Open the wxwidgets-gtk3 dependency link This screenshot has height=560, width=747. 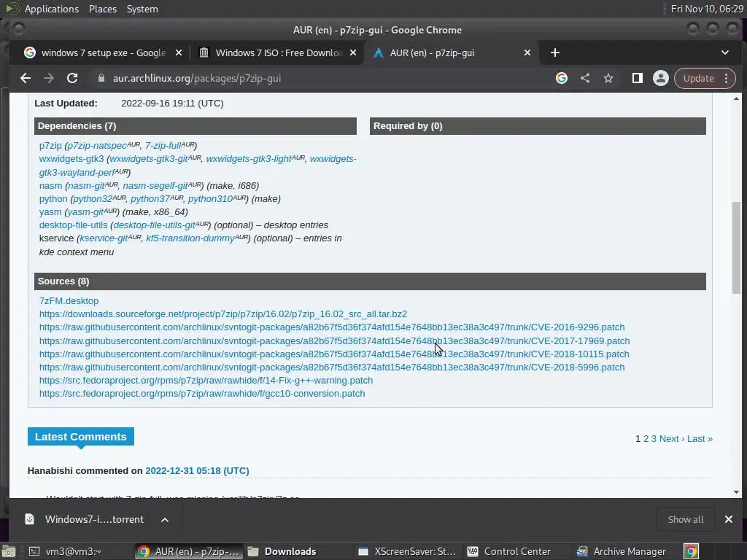pos(71,158)
